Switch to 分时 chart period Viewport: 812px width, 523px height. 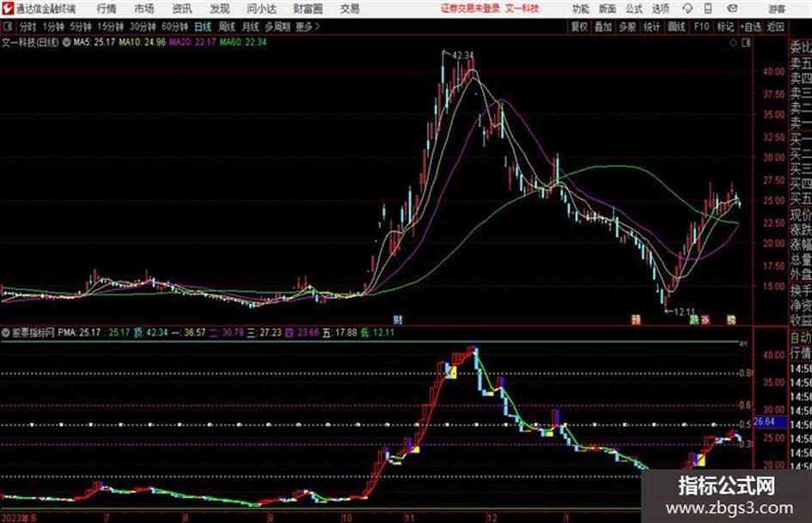(x=28, y=27)
